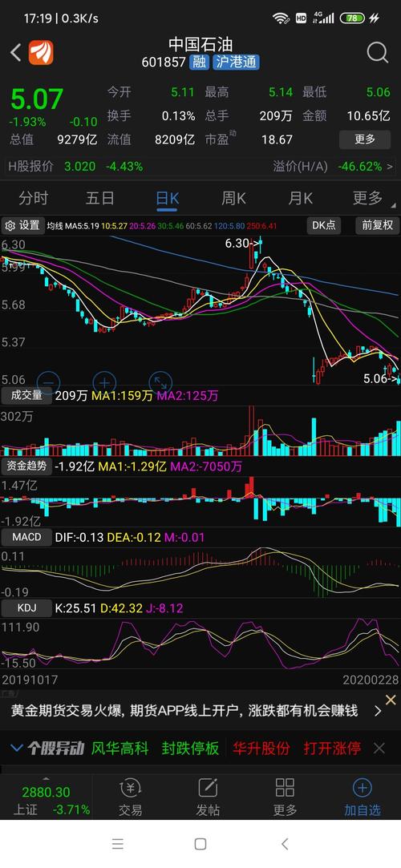This screenshot has height=868, width=401.
Task: Tap 加自选 add to watchlist
Action: coord(363,797)
